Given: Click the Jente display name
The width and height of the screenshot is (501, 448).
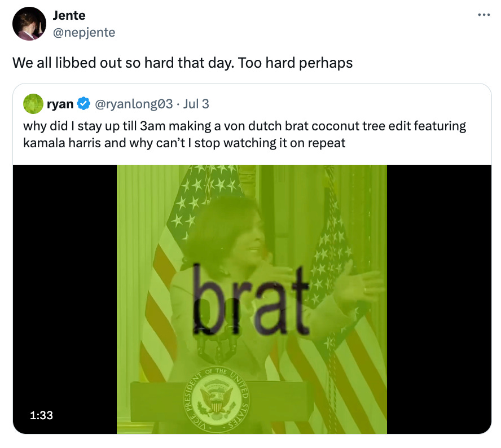Looking at the screenshot, I should click(69, 15).
